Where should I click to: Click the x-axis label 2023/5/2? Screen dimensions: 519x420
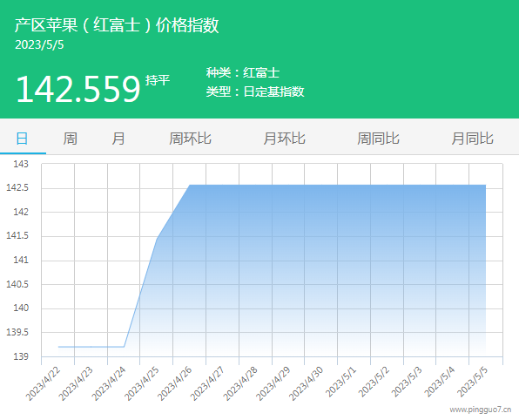coord(374,382)
